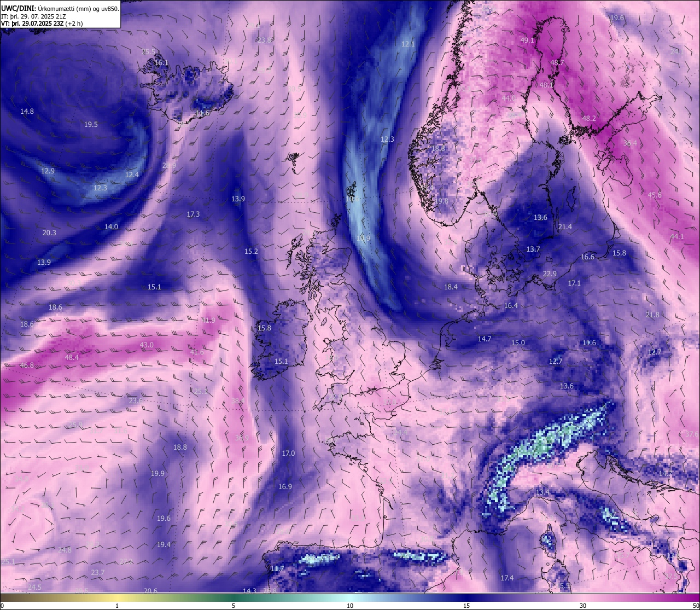Click the 17.0 value label
Image resolution: width=700 pixels, height=610 pixels.
coord(288,453)
